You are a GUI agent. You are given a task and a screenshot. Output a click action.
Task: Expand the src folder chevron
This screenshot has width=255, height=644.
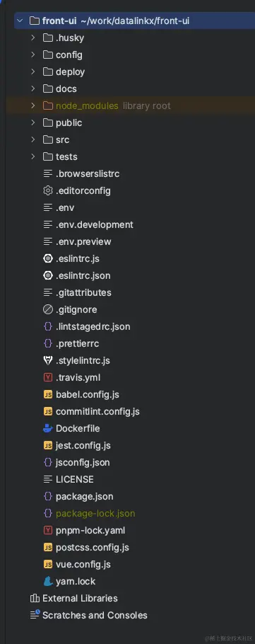pyautogui.click(x=33, y=139)
